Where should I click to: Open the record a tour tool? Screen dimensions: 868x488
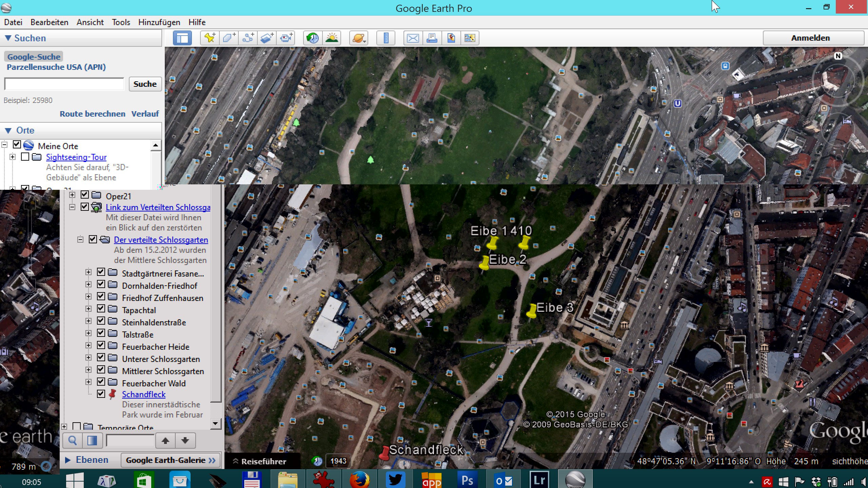(286, 38)
